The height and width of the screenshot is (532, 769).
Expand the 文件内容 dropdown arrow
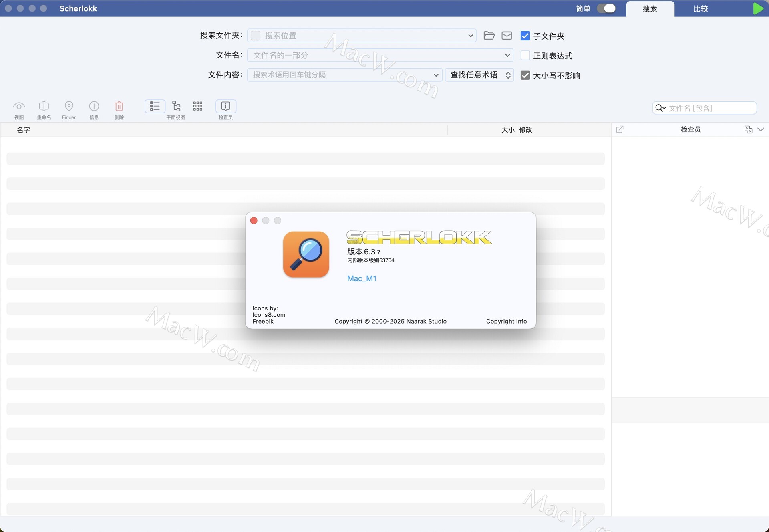436,75
